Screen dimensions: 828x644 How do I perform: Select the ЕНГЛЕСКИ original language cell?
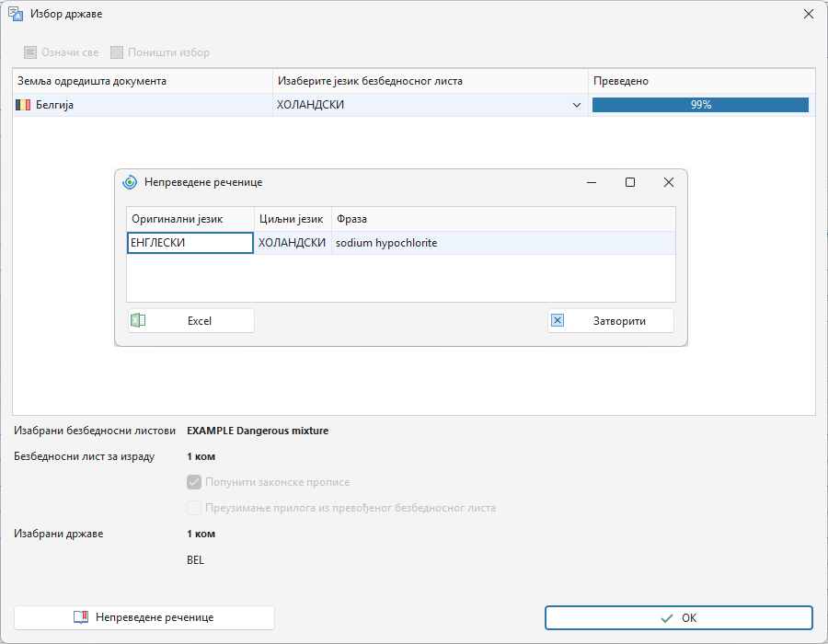(x=190, y=243)
